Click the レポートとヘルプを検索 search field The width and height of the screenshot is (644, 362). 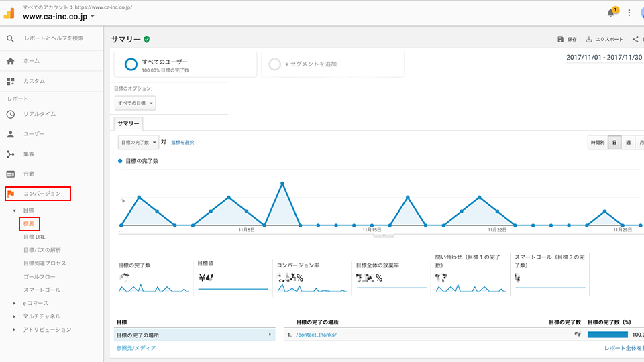[54, 38]
